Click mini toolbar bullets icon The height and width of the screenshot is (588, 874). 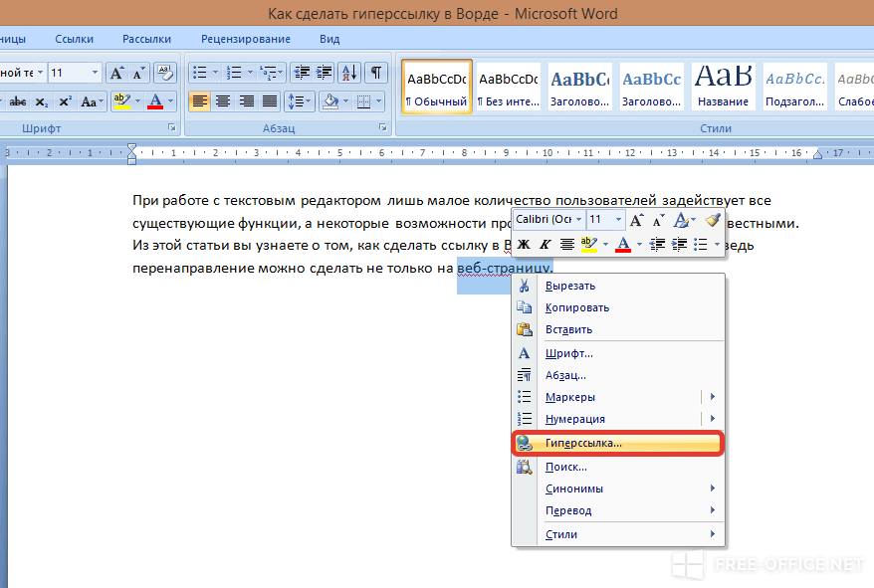tap(701, 244)
